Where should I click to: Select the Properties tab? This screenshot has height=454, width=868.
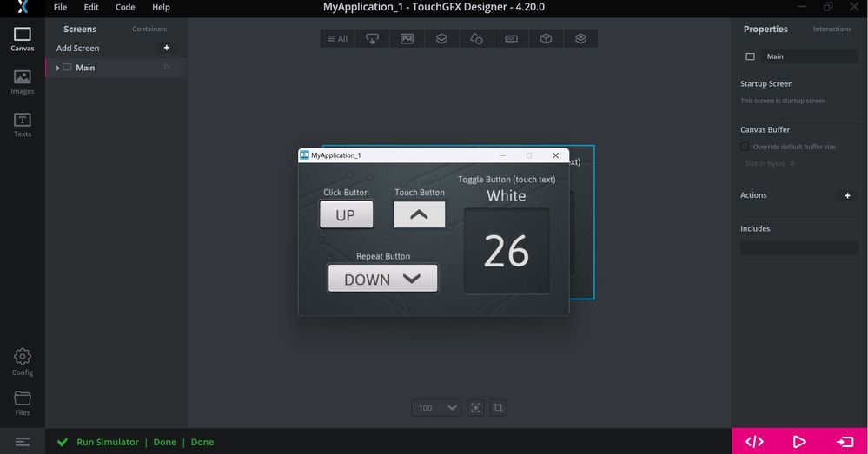765,29
